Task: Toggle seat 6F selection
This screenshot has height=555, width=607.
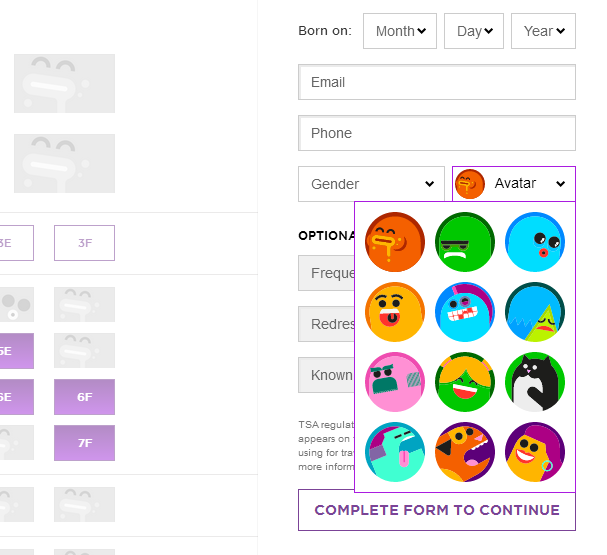Action: pyautogui.click(x=84, y=397)
